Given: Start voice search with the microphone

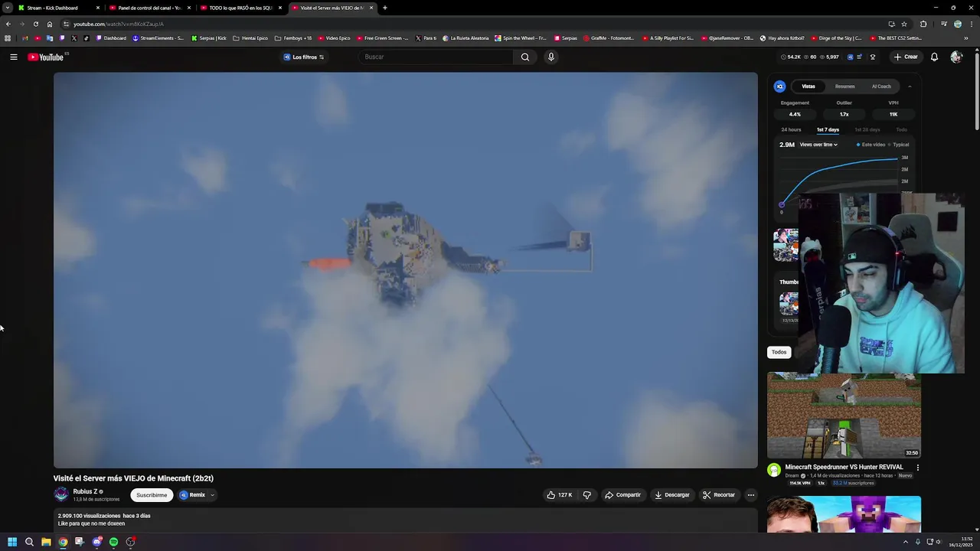Looking at the screenshot, I should tap(550, 57).
